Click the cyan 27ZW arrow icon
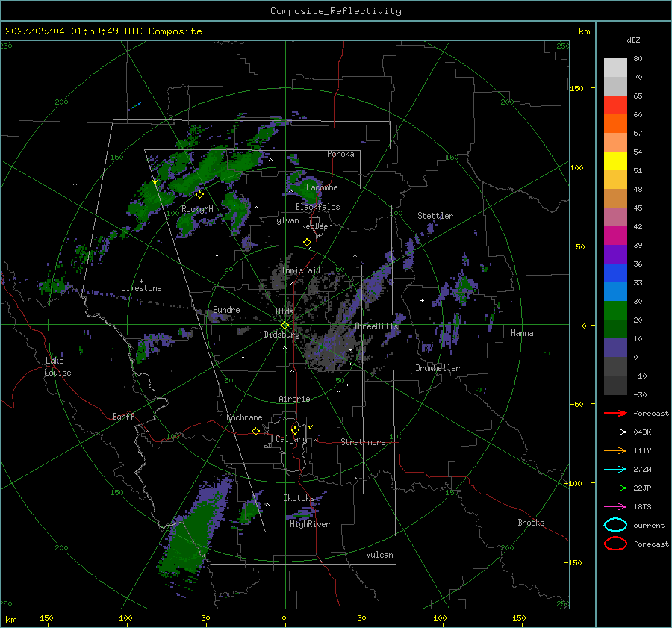Screen dimensions: 672x628 pyautogui.click(x=615, y=470)
